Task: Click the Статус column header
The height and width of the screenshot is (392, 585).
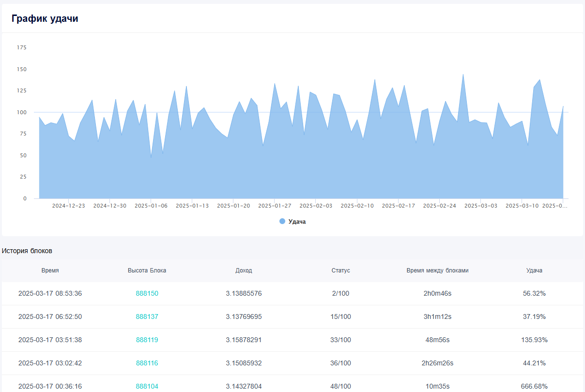Action: point(340,271)
